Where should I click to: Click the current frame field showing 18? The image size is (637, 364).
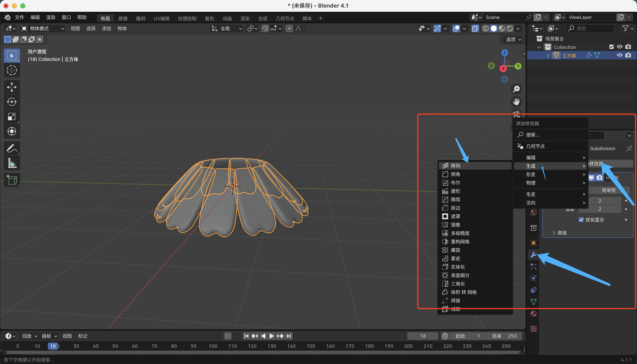423,336
